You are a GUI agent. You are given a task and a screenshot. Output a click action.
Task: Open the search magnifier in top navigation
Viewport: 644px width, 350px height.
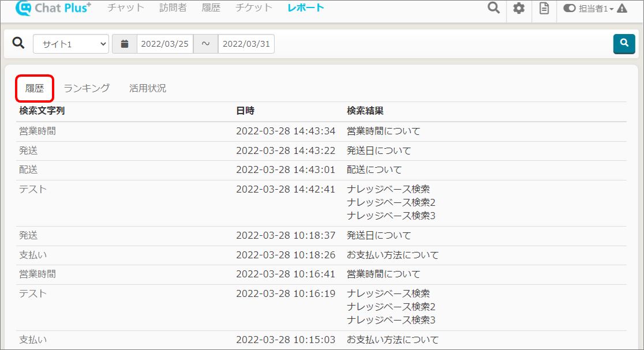point(493,8)
